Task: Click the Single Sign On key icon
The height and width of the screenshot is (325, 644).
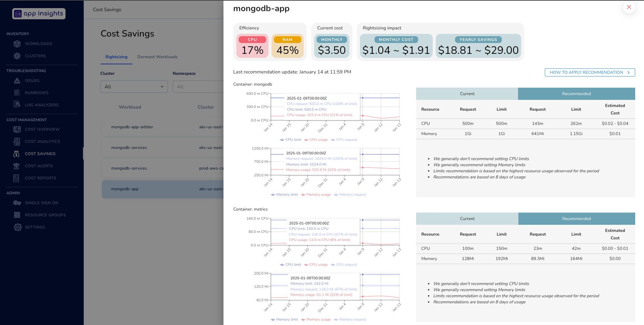Action: [x=17, y=203]
